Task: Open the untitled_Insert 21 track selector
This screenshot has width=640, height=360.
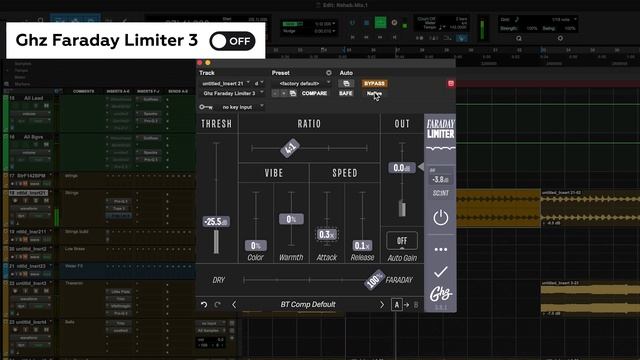Action: tap(225, 83)
